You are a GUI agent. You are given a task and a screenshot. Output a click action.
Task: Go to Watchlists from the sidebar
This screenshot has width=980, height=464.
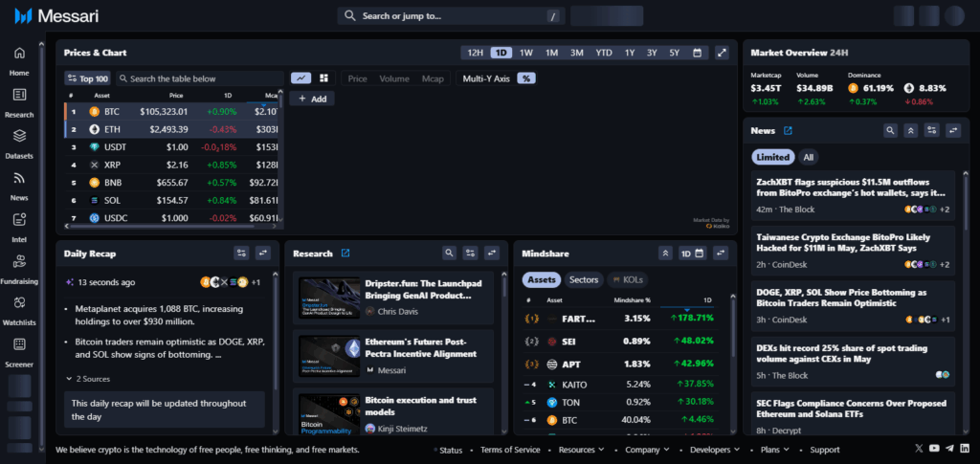click(19, 309)
